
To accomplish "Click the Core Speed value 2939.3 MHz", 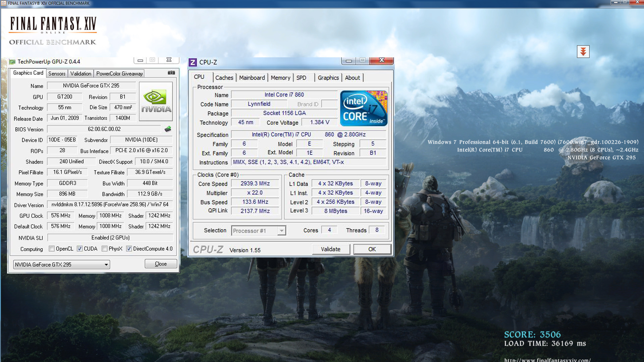I will click(x=255, y=183).
